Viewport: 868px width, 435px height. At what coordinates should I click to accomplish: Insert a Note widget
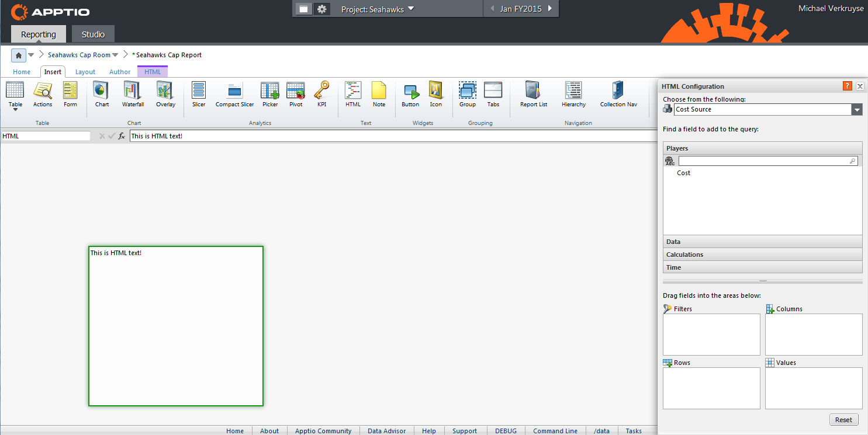coord(379,95)
